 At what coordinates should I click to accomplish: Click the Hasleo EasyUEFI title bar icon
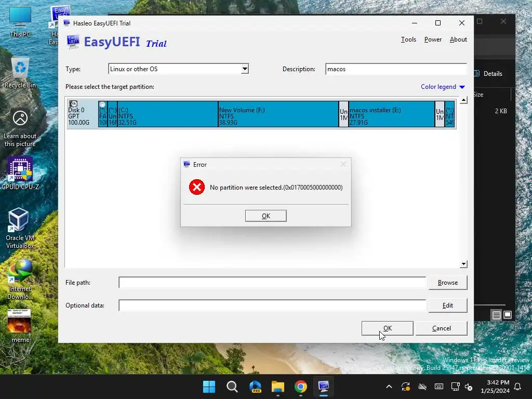[x=66, y=23]
